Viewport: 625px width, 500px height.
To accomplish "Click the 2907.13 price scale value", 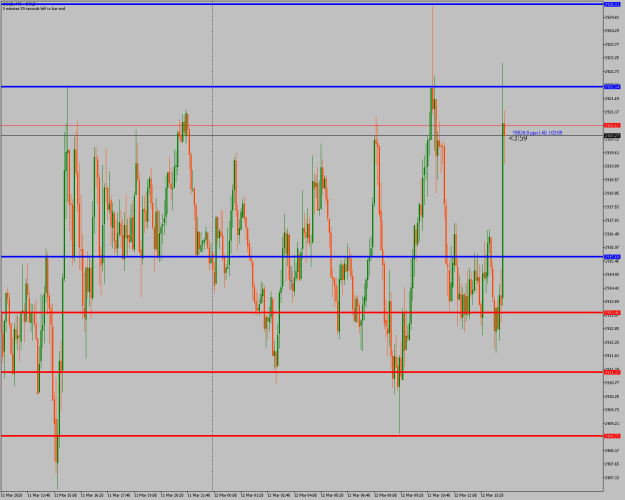I will tap(612, 478).
